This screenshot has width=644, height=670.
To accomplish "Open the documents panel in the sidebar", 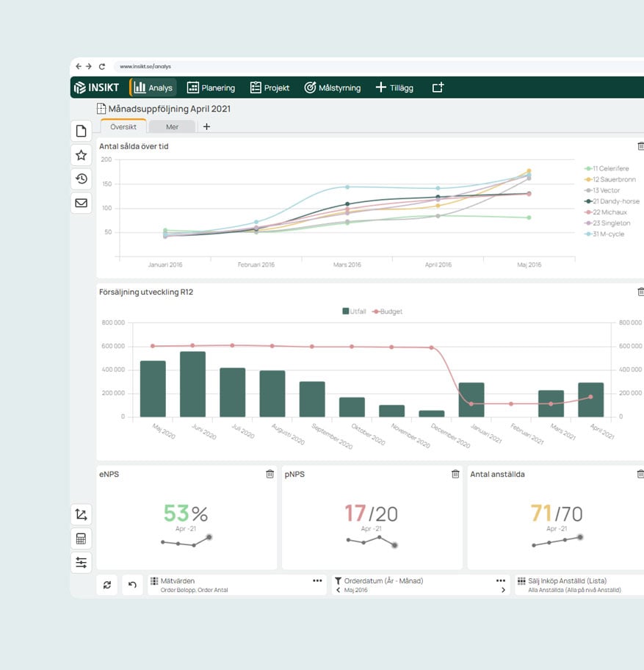I will (81, 130).
